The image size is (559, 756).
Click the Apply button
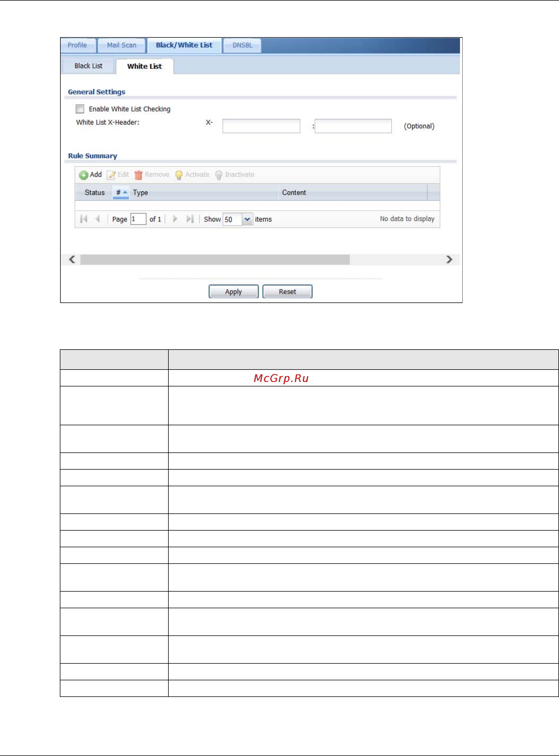click(234, 292)
